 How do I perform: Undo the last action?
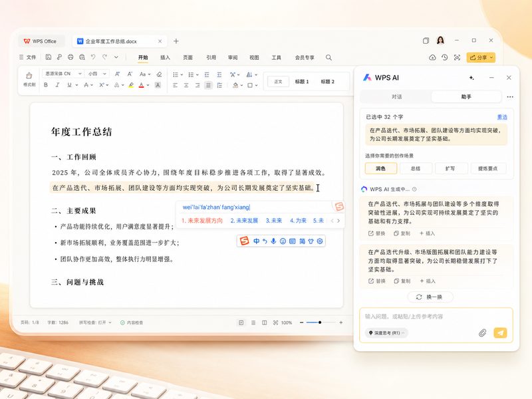point(93,57)
